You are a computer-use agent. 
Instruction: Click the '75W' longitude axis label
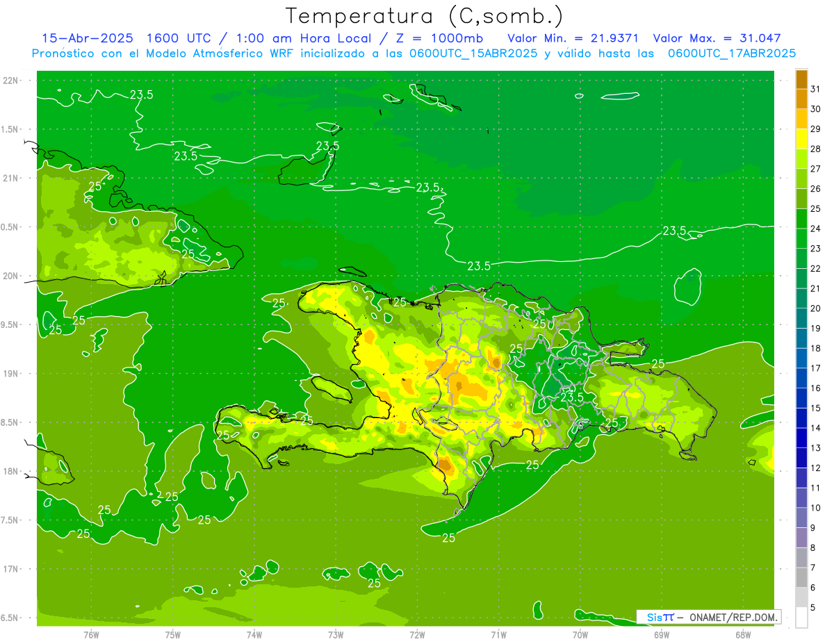(173, 634)
